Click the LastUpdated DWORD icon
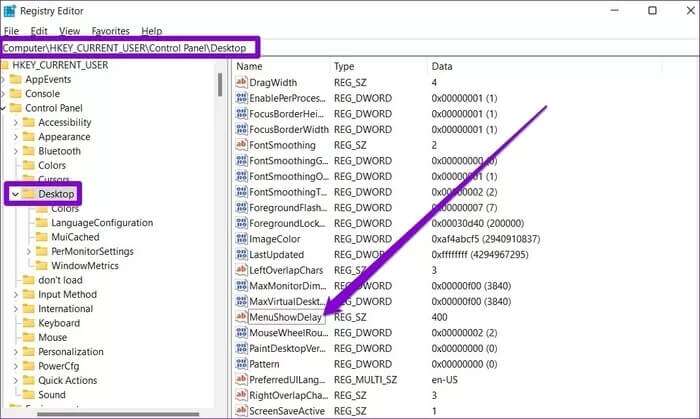Image resolution: width=700 pixels, height=419 pixels. click(x=241, y=254)
